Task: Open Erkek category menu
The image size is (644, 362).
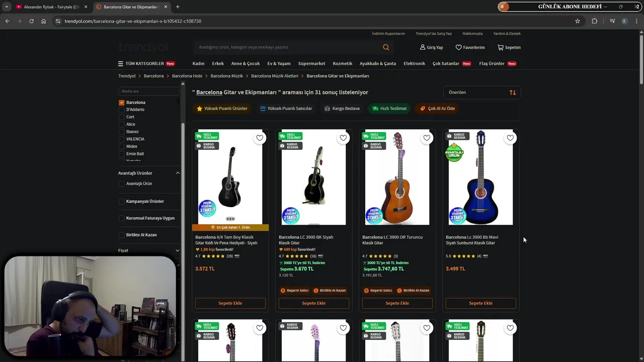Action: (218, 64)
